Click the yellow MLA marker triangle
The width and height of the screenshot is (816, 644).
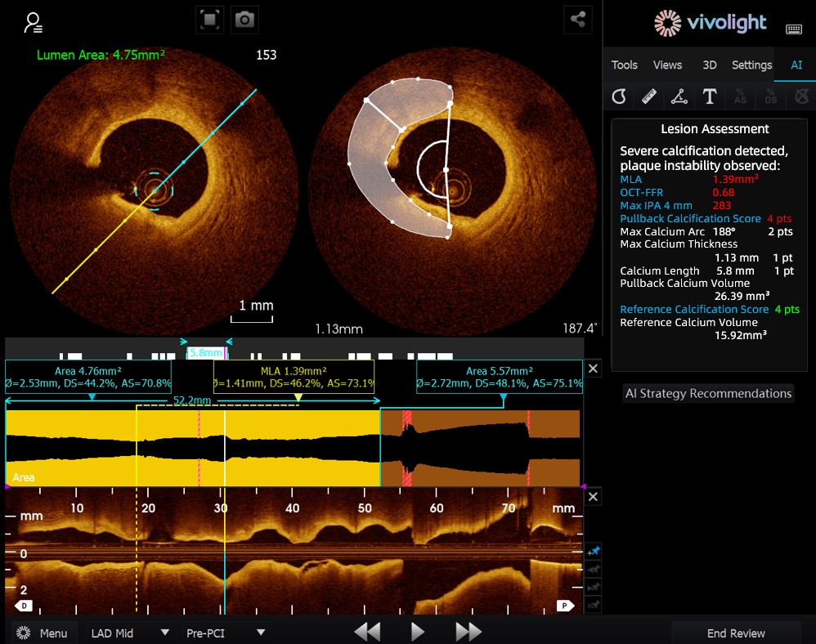coord(298,398)
